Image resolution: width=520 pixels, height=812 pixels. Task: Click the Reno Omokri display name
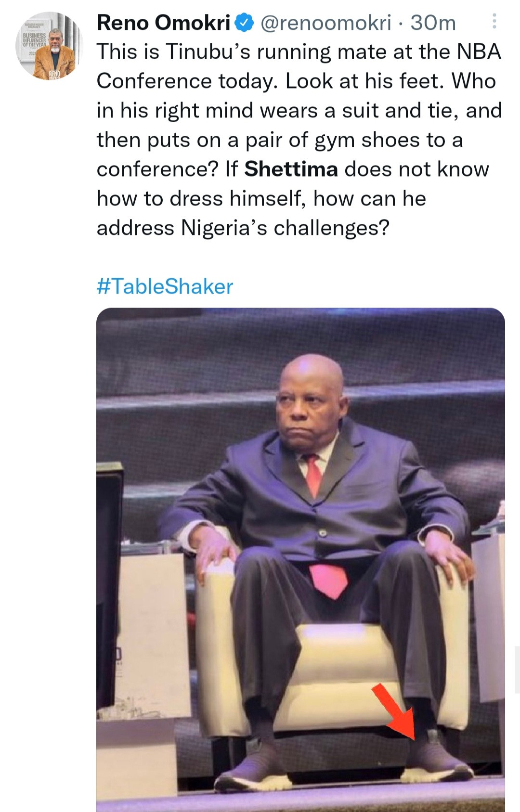pos(164,23)
